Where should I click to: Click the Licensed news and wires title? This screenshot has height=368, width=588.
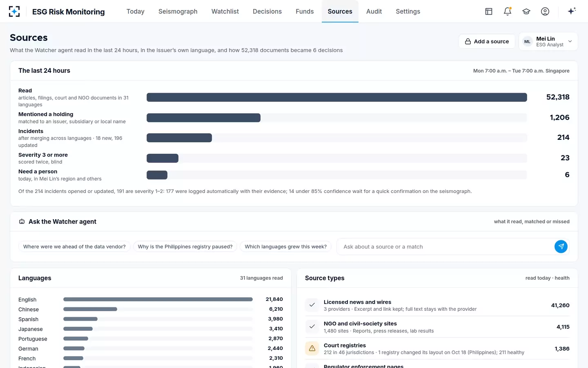tap(357, 302)
